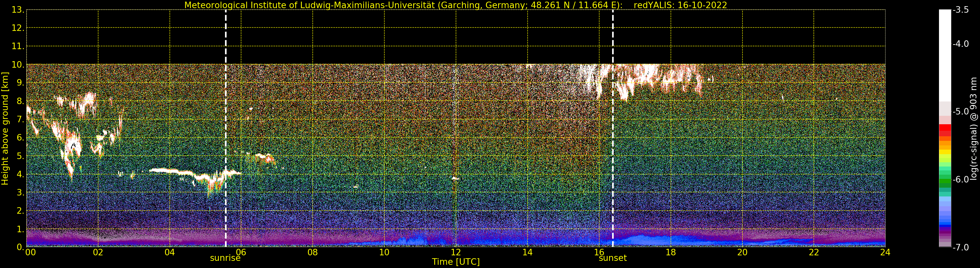Click the height axis tick label 7
Image resolution: width=980 pixels, height=268 pixels.
20,119
